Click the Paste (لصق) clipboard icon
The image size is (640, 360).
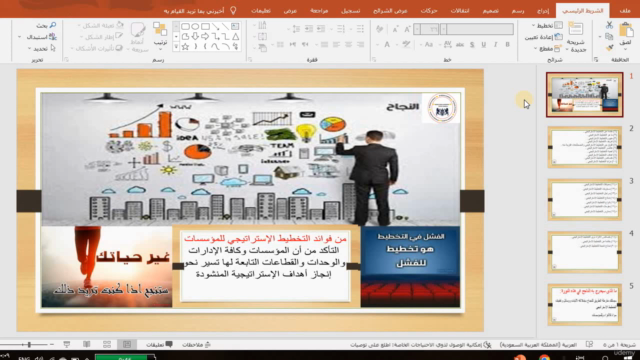625,30
